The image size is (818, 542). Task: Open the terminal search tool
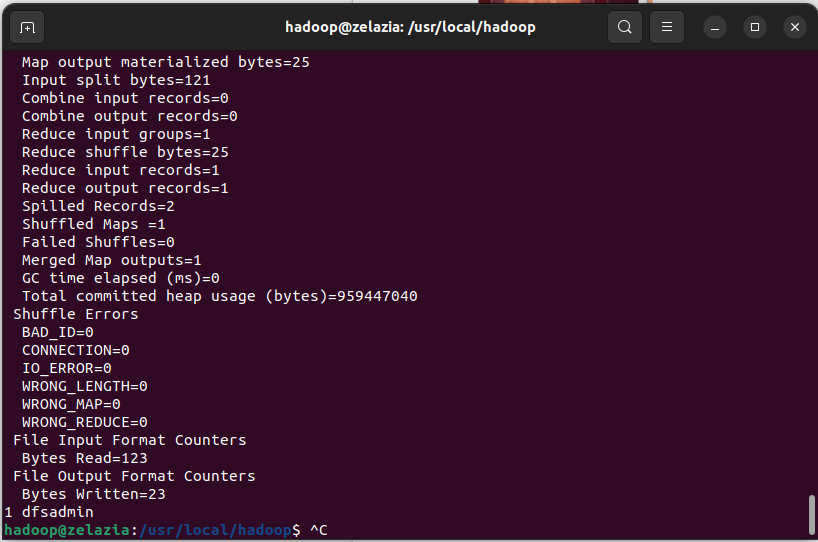click(624, 27)
